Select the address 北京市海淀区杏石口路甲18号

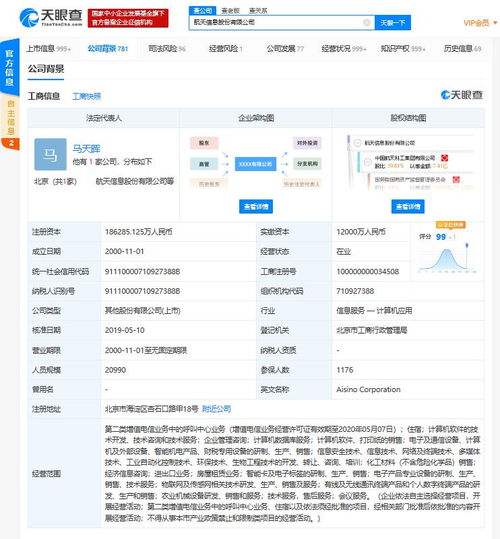[152, 409]
